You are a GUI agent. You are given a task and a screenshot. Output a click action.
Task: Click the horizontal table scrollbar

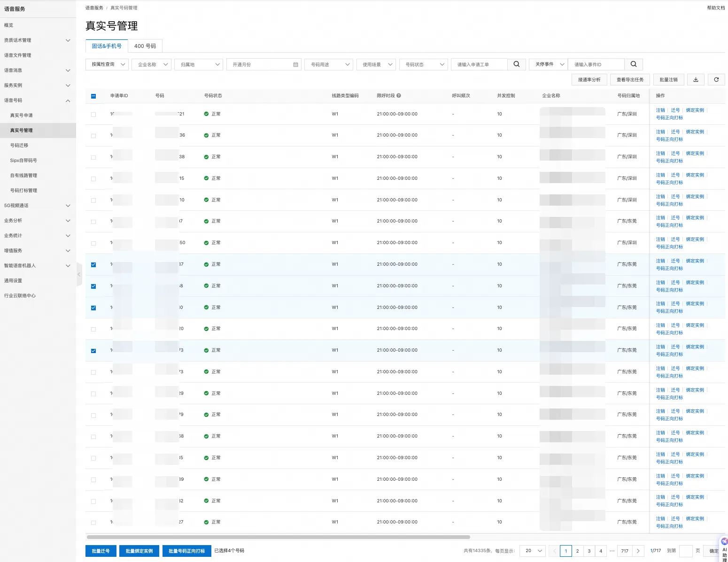tap(278, 537)
